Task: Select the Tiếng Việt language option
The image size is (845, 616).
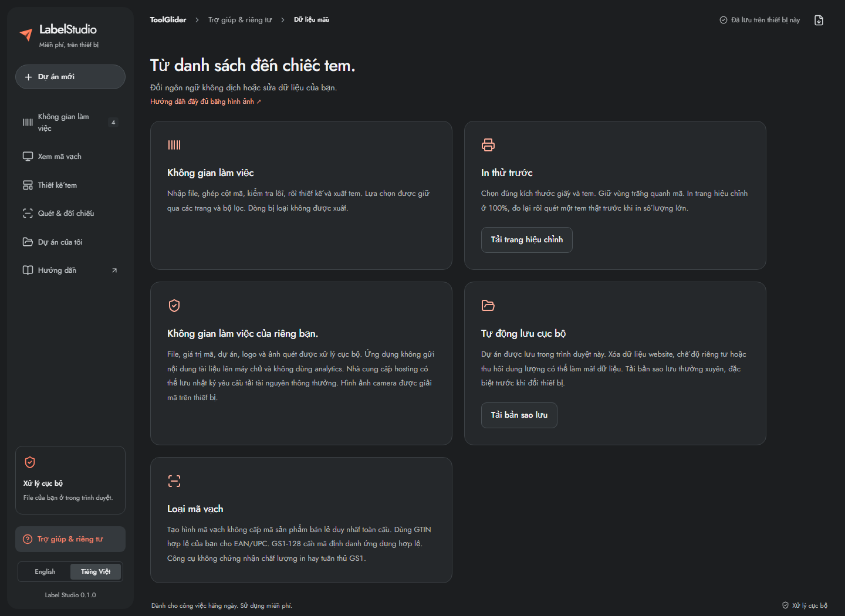Action: [x=96, y=572]
